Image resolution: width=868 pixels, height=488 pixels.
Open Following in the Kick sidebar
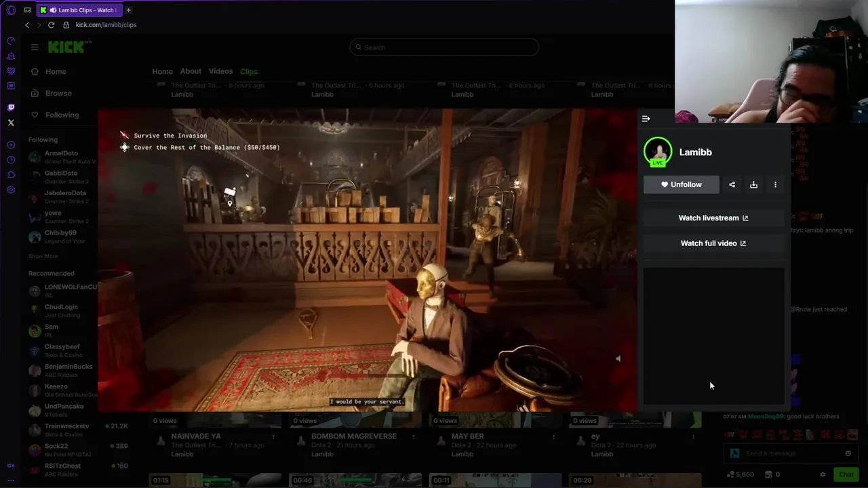62,115
